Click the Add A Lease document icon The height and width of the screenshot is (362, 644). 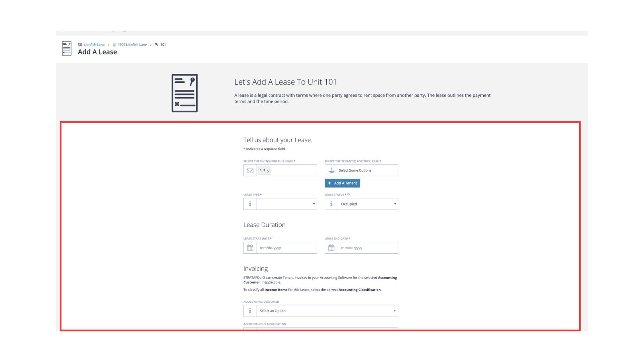(66, 49)
